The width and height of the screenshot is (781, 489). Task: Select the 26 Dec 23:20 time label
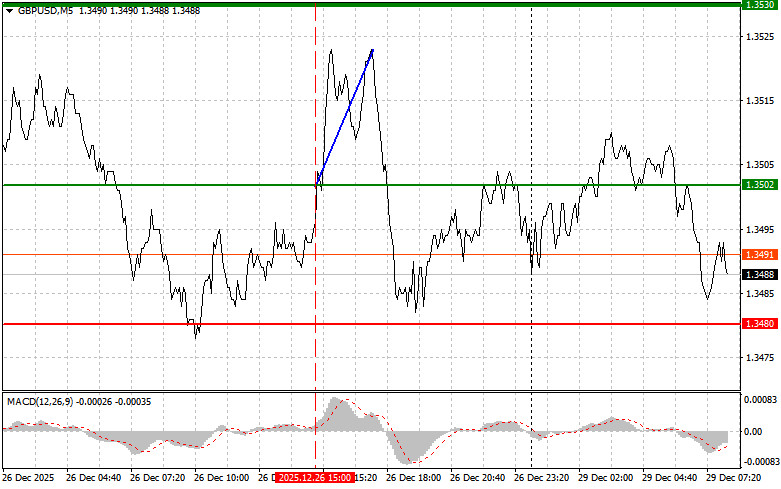[541, 478]
